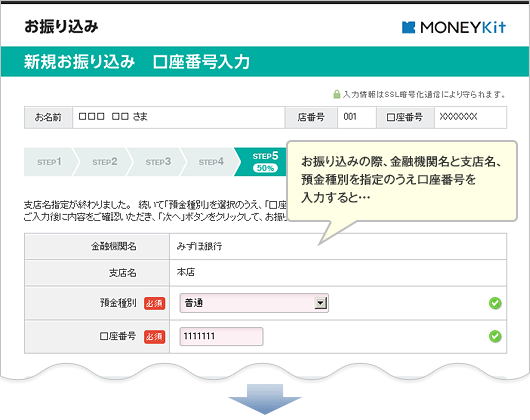Screen dimensions: 530x420
Task: Open the 預金種別 dropdown showing 普通
Action: [254, 303]
